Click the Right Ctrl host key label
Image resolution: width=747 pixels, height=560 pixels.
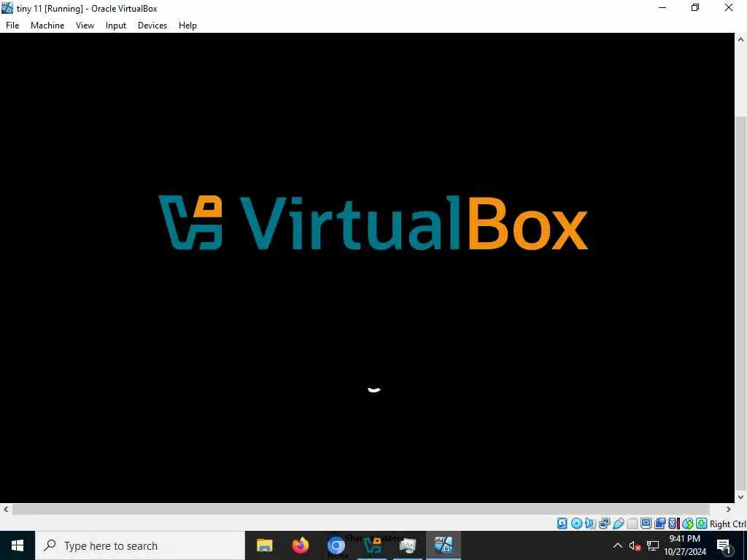point(728,524)
